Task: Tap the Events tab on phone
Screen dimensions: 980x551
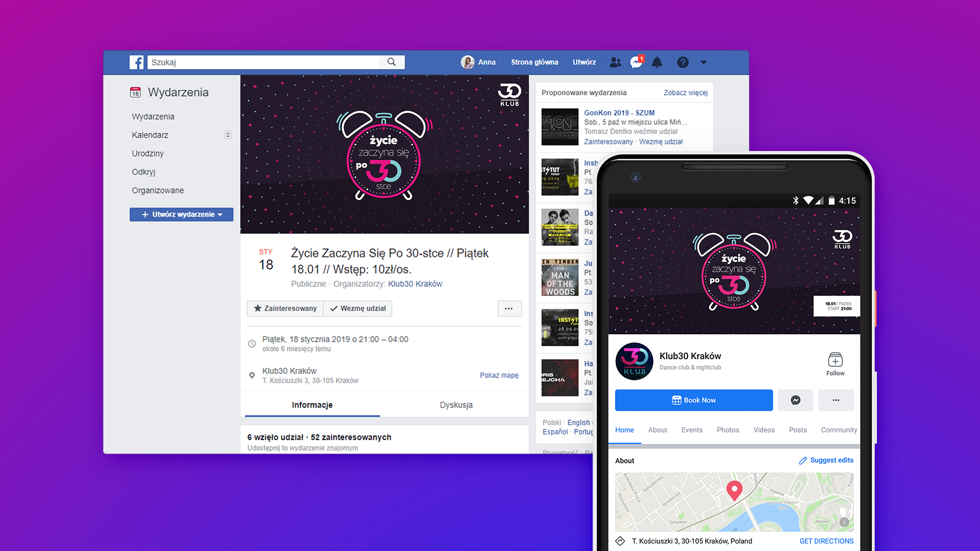Action: 692,430
